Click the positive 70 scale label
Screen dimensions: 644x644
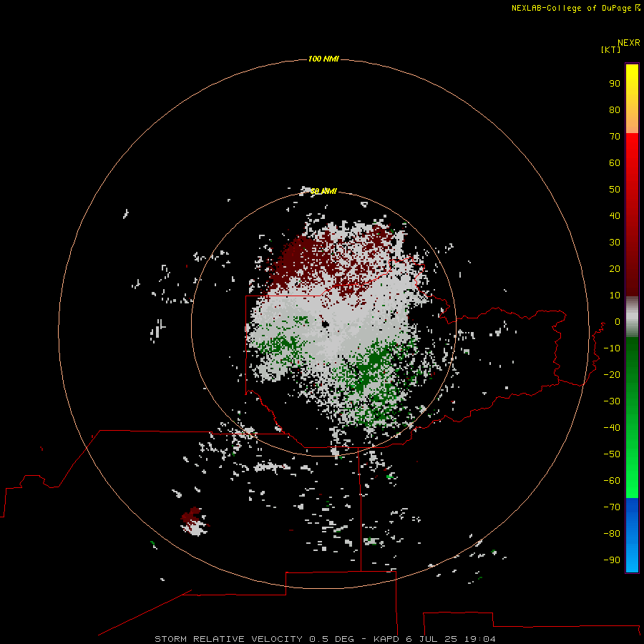(615, 137)
